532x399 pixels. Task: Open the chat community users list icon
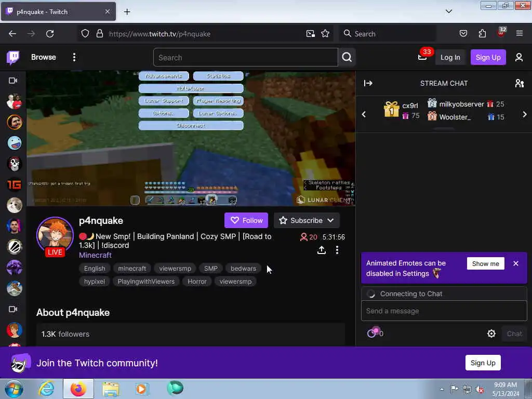[x=519, y=83]
